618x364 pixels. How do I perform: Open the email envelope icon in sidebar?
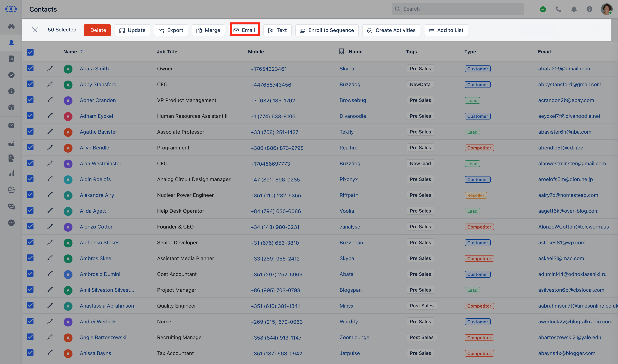(11, 125)
